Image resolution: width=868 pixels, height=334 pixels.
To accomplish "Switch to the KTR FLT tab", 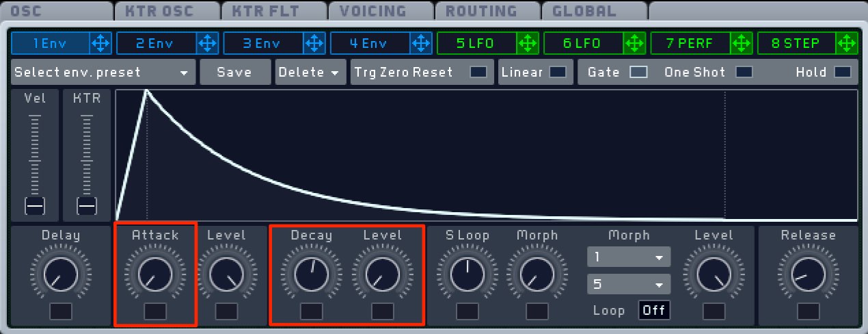I will tap(274, 11).
